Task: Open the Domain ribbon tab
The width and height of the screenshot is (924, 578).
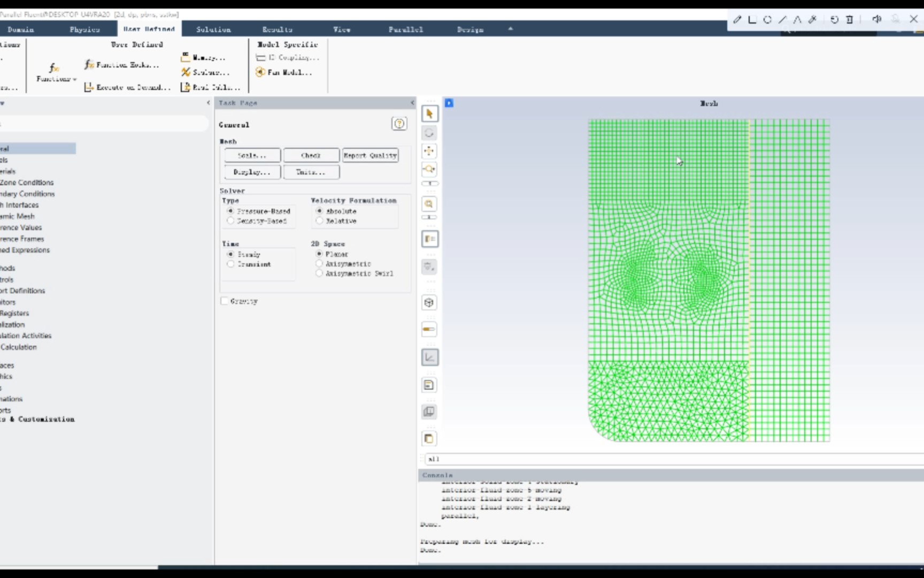Action: pos(20,29)
